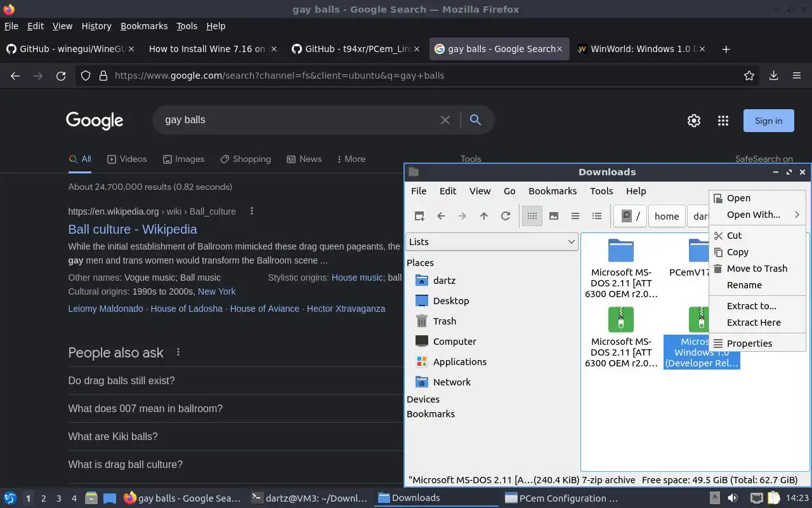Open the Google apps grid
Screen dimensions: 812x508
723,121
